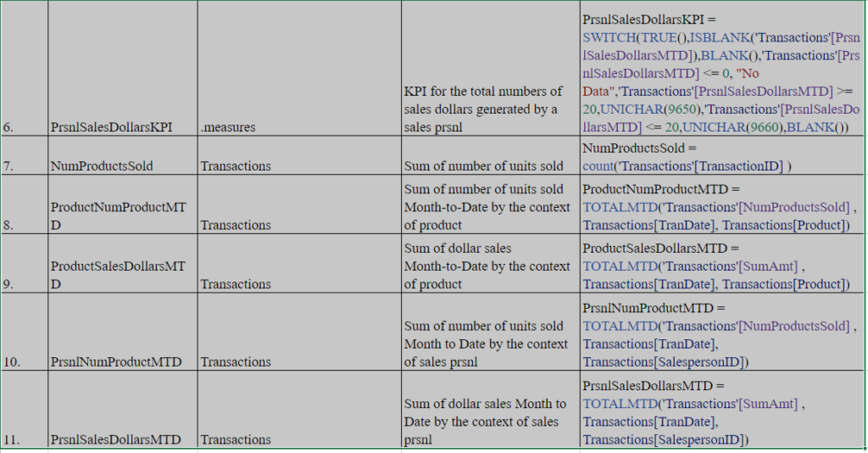Click the PrsnlSalesDollarsMTD formula cell
This screenshot has height=453, width=868.
pyautogui.click(x=722, y=409)
